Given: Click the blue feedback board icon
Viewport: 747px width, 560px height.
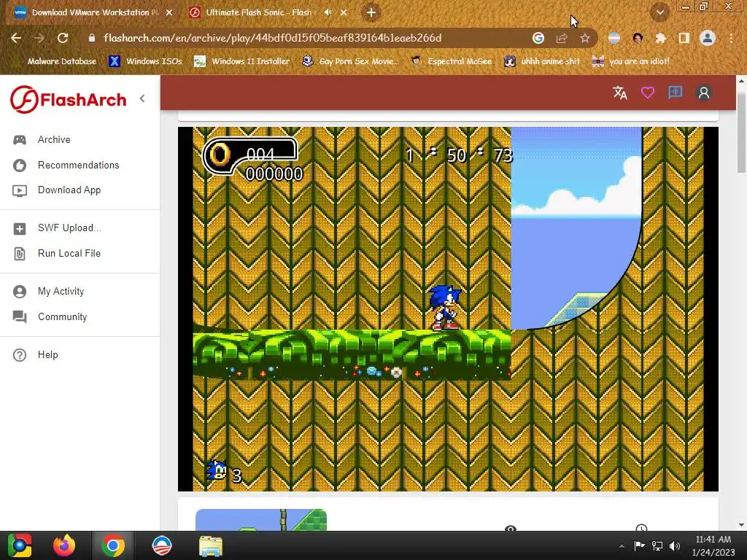Looking at the screenshot, I should tap(675, 93).
